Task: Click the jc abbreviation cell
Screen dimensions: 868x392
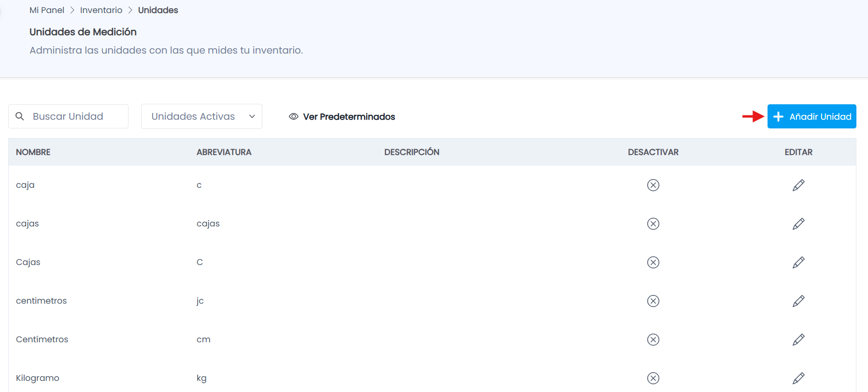Action: (200, 301)
